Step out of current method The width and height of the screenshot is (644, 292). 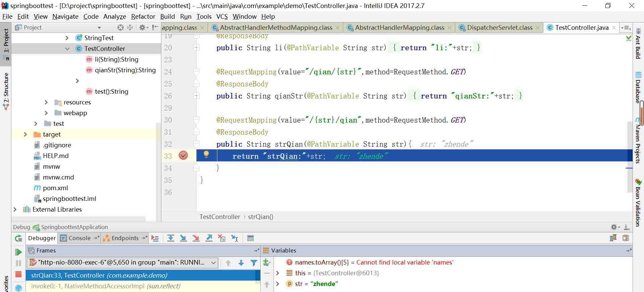(x=209, y=238)
